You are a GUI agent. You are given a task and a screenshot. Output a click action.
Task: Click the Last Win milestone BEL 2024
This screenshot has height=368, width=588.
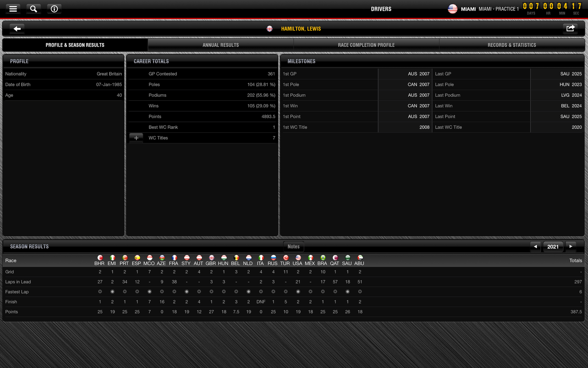571,106
